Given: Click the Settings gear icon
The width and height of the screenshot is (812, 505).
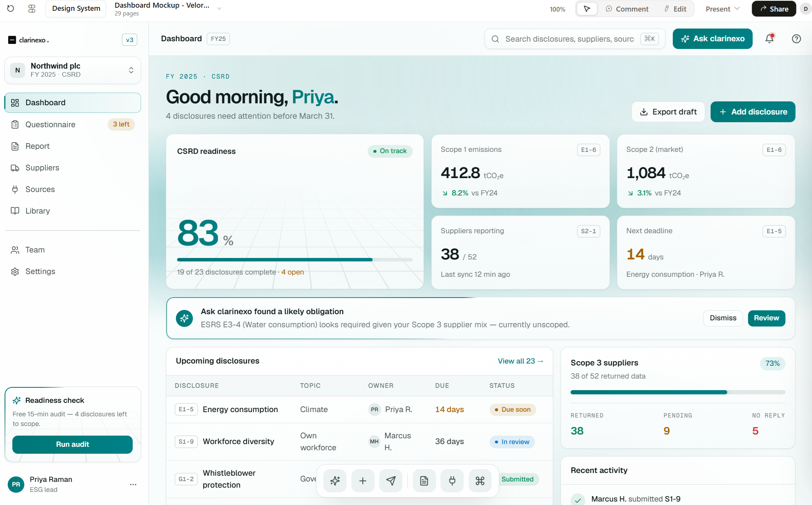Looking at the screenshot, I should [15, 271].
